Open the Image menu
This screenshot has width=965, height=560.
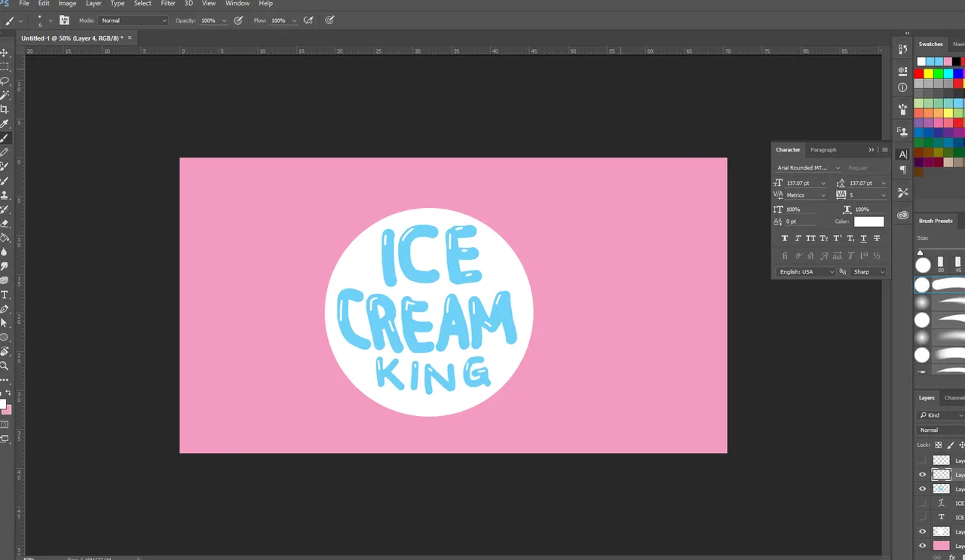[67, 4]
